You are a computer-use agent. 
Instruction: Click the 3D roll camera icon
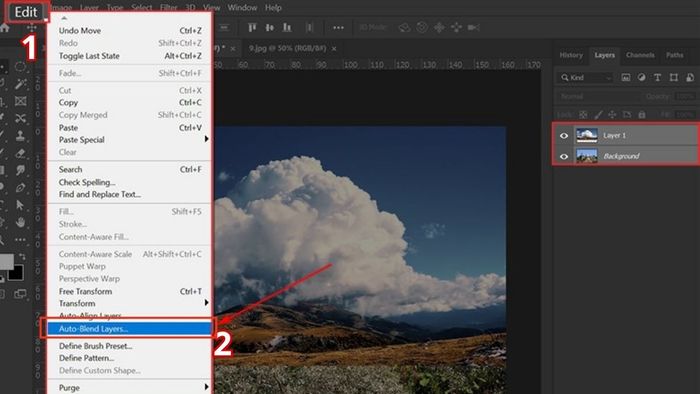[x=422, y=28]
